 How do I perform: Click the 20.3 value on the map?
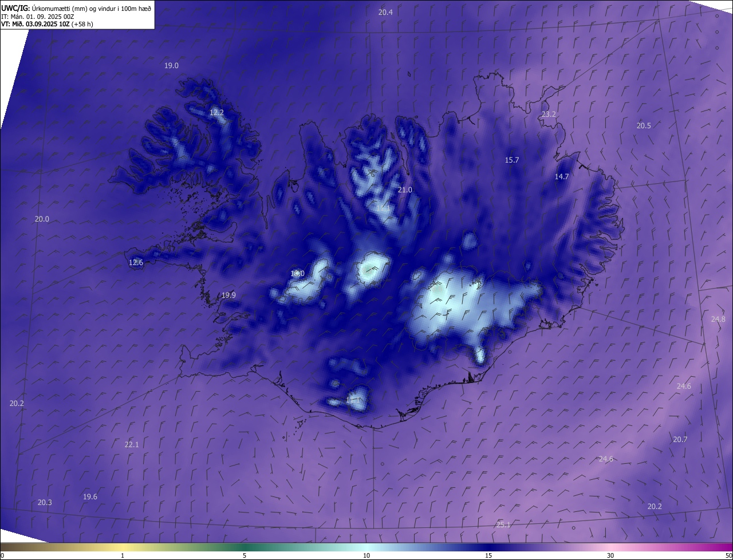[x=45, y=502]
